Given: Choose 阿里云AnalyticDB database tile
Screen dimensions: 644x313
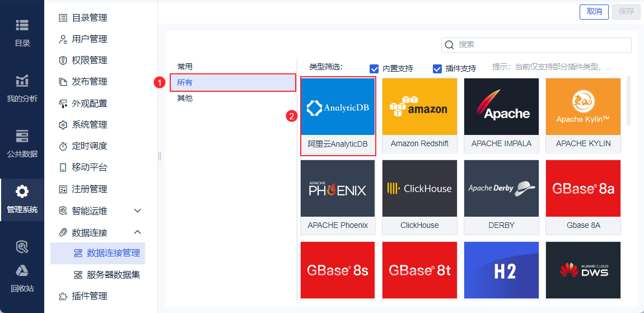Looking at the screenshot, I should pyautogui.click(x=338, y=116).
